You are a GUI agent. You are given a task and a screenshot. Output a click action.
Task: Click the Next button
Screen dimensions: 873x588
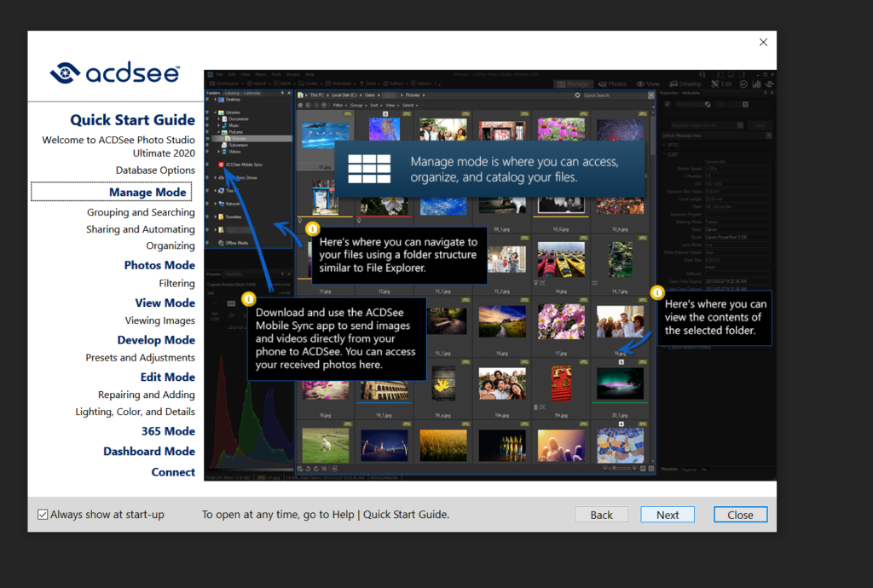coord(667,515)
